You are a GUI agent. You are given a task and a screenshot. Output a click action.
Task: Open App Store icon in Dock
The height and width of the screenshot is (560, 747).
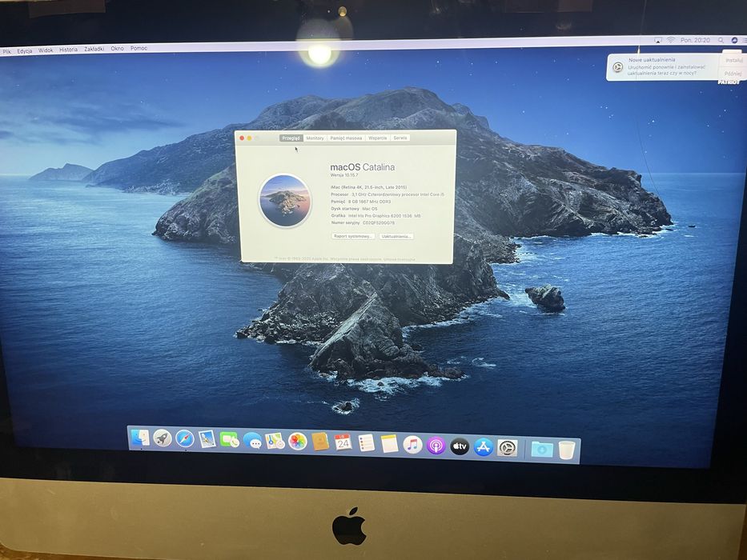[484, 447]
